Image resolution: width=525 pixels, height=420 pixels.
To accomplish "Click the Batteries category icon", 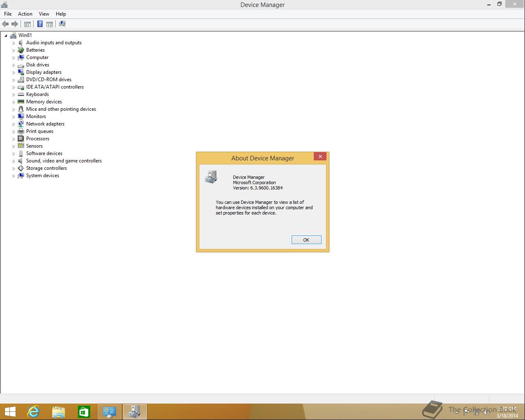I will click(21, 50).
